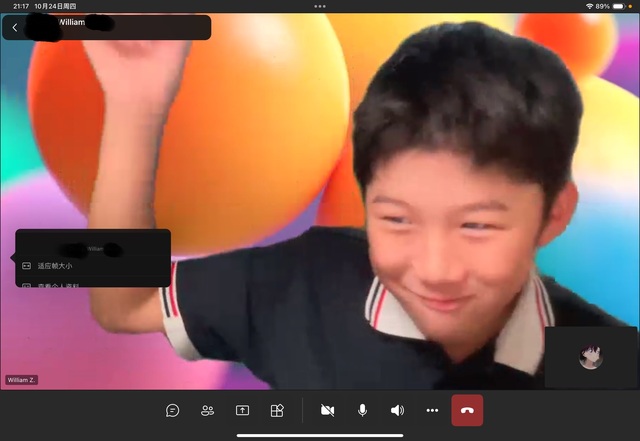
Task: Open the meeting chat
Action: [x=172, y=410]
